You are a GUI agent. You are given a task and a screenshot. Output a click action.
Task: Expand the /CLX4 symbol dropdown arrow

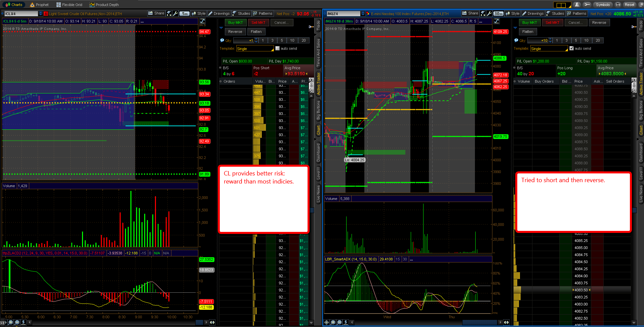point(41,14)
